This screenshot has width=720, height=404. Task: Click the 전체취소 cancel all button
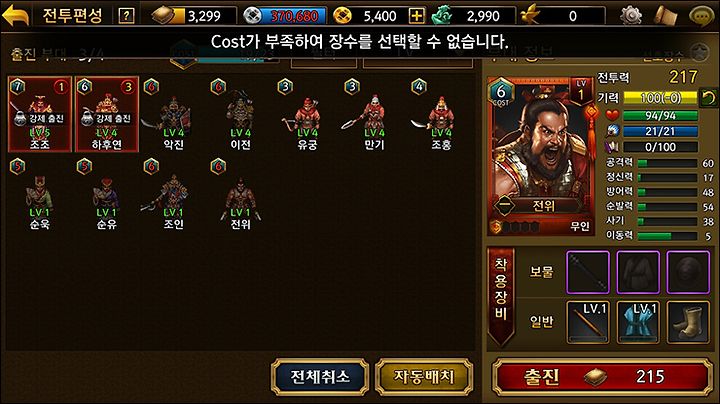[x=320, y=377]
